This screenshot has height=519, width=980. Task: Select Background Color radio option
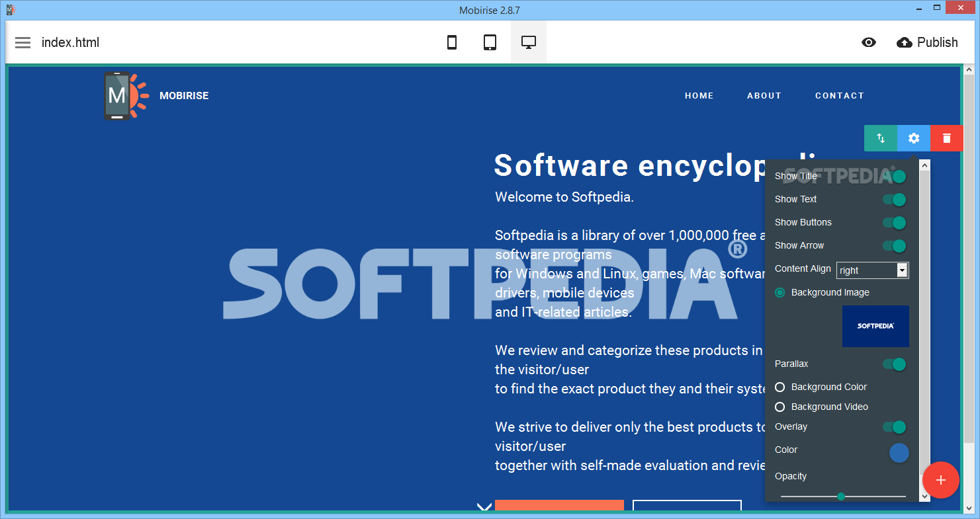(780, 387)
